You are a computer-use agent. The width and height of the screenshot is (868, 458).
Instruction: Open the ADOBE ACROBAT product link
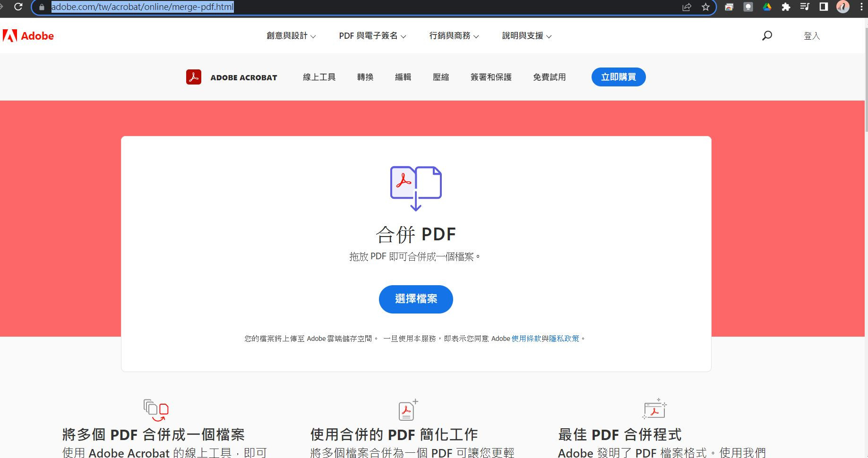(x=244, y=77)
